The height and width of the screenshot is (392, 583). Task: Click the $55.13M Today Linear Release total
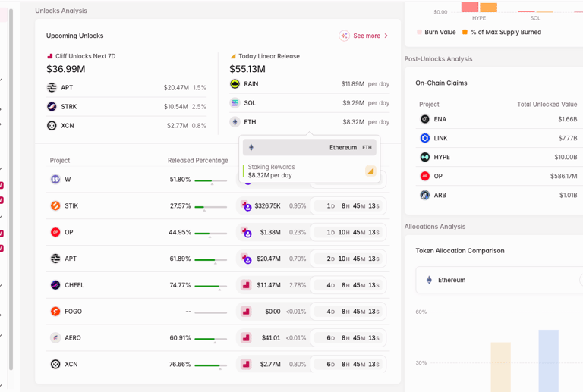coord(247,69)
